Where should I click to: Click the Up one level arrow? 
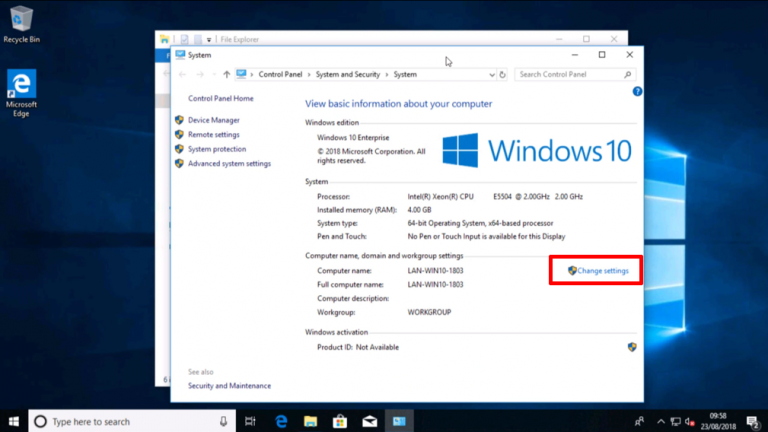point(226,74)
